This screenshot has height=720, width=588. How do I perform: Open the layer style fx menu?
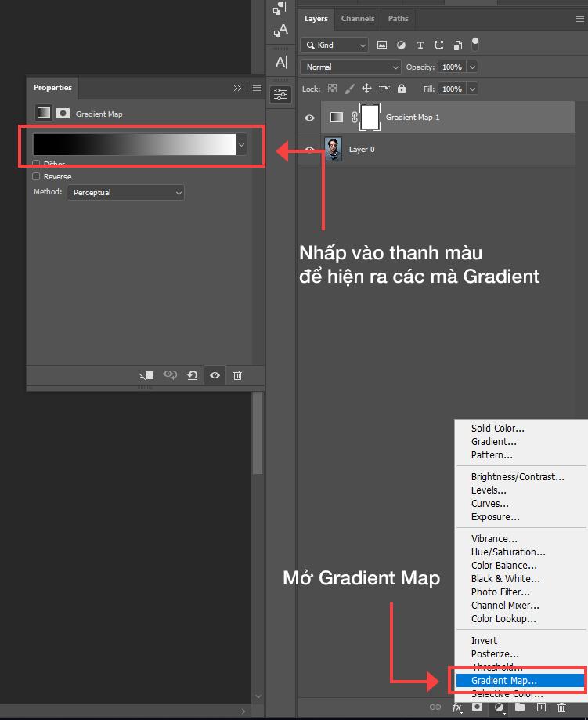coord(456,707)
